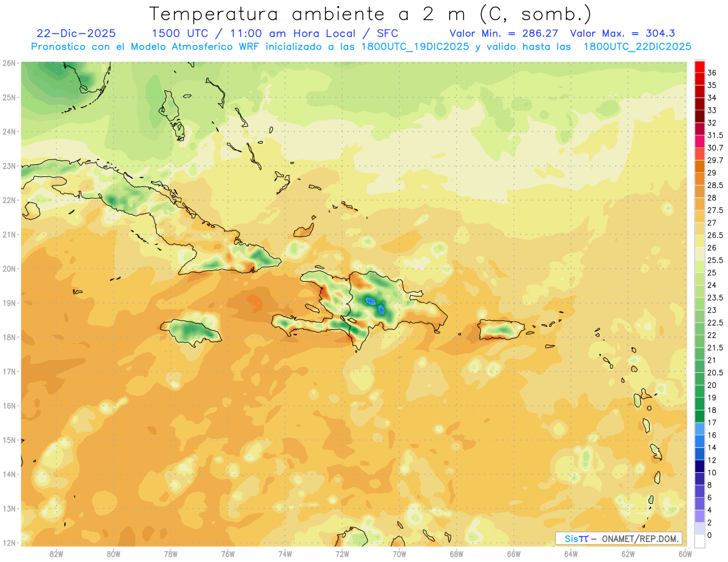Click the '13N' latitude label
The image size is (728, 562).
9,508
